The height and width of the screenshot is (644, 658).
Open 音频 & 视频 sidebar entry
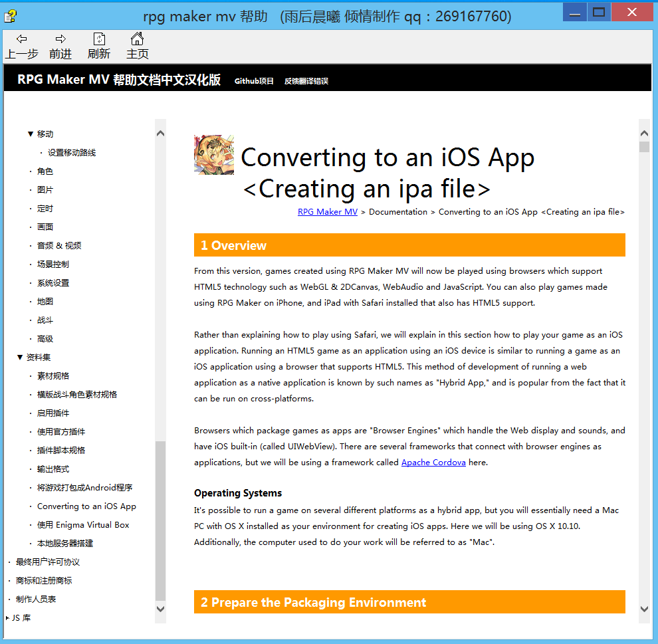click(x=59, y=245)
